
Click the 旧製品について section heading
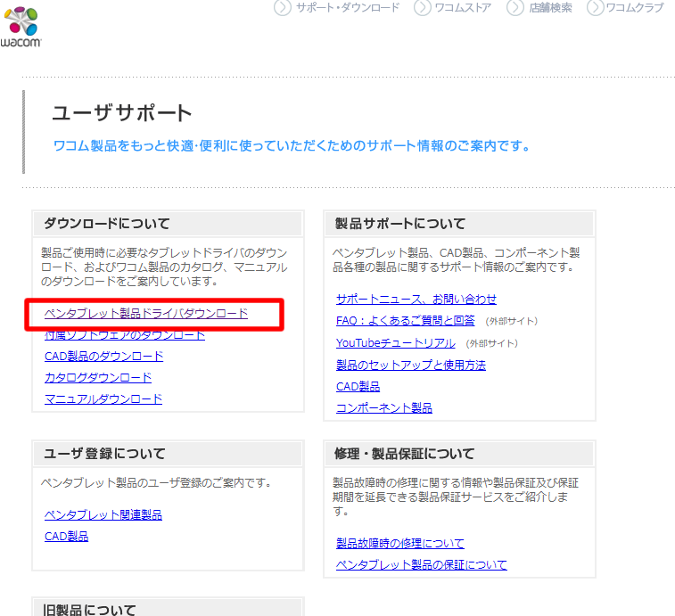[x=89, y=610]
